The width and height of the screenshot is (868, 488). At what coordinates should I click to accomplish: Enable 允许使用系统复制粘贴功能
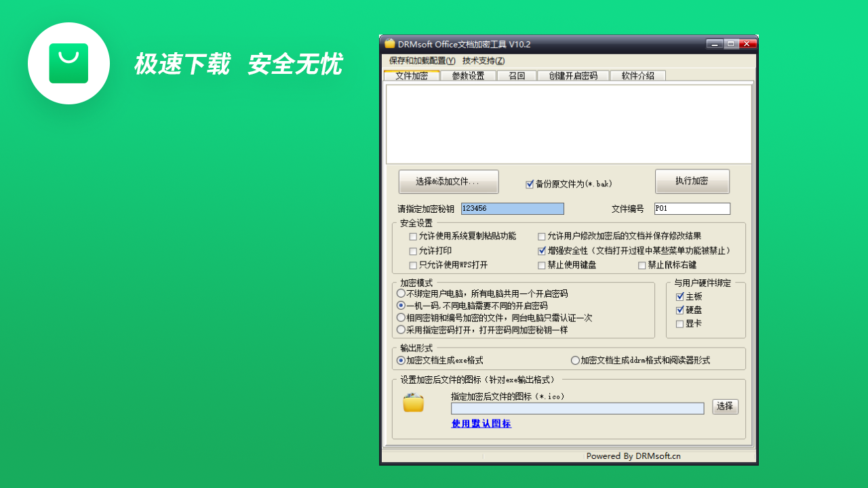pyautogui.click(x=412, y=237)
